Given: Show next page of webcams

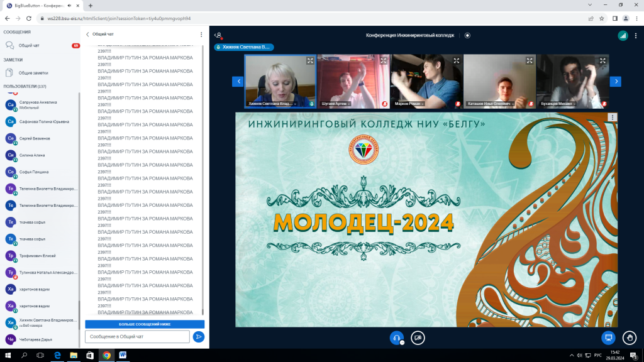Looking at the screenshot, I should click(615, 81).
